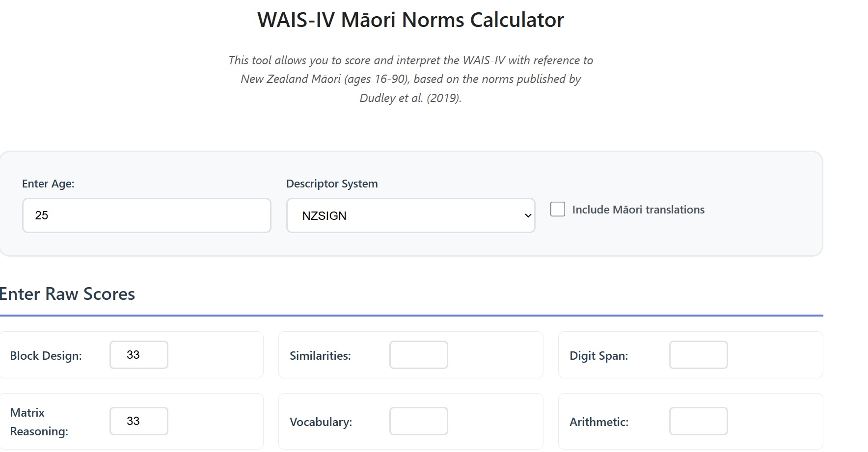Click the empty Digit Span score box
Image resolution: width=868 pixels, height=452 pixels.
698,355
